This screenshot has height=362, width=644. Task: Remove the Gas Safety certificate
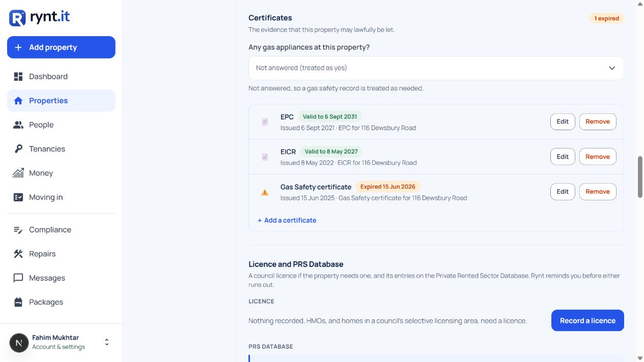pyautogui.click(x=598, y=192)
